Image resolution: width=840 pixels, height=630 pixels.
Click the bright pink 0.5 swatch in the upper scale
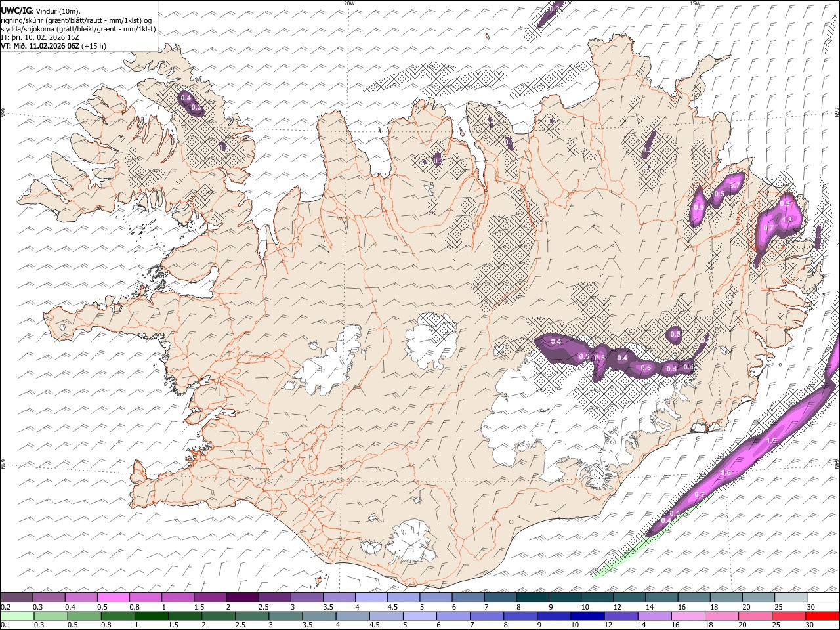tap(113, 597)
